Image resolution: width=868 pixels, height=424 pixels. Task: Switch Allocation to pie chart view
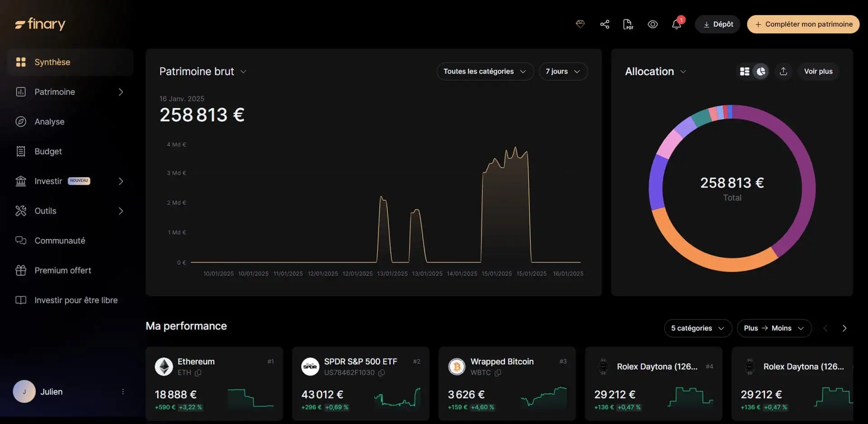[x=761, y=71]
